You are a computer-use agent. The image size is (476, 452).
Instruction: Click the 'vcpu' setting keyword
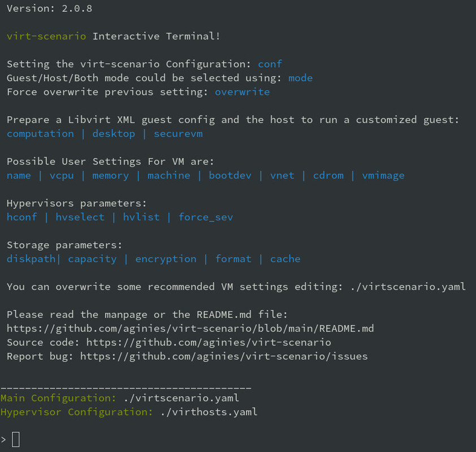click(62, 175)
